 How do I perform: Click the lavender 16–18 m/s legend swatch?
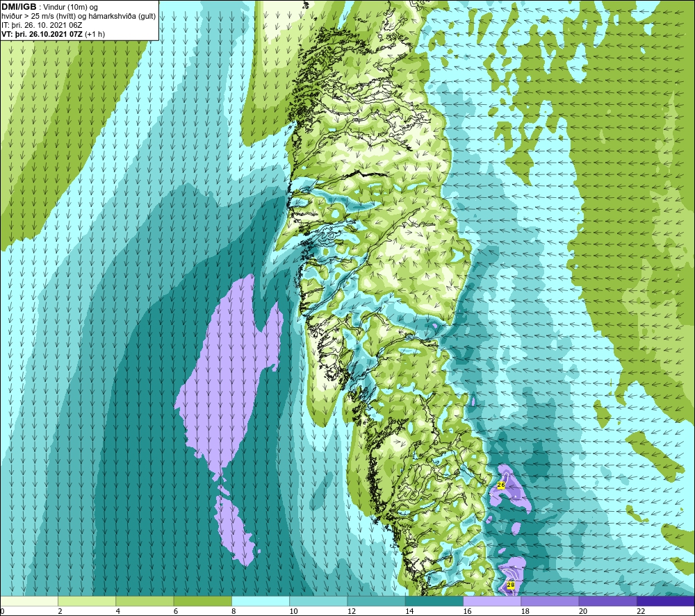[492, 601]
